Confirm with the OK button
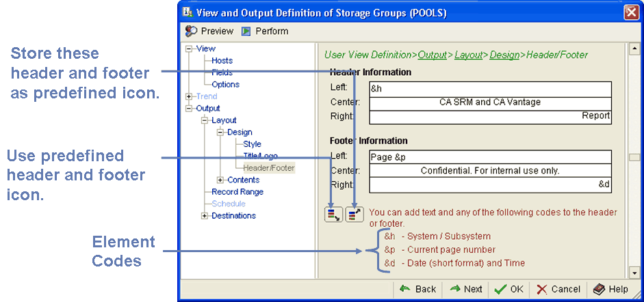Viewport: 644px width, 302px height. (x=509, y=289)
